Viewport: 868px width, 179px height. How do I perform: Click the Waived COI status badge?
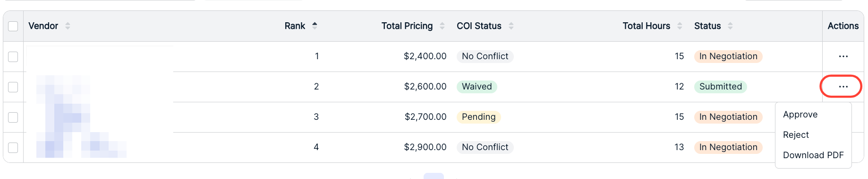pyautogui.click(x=477, y=87)
